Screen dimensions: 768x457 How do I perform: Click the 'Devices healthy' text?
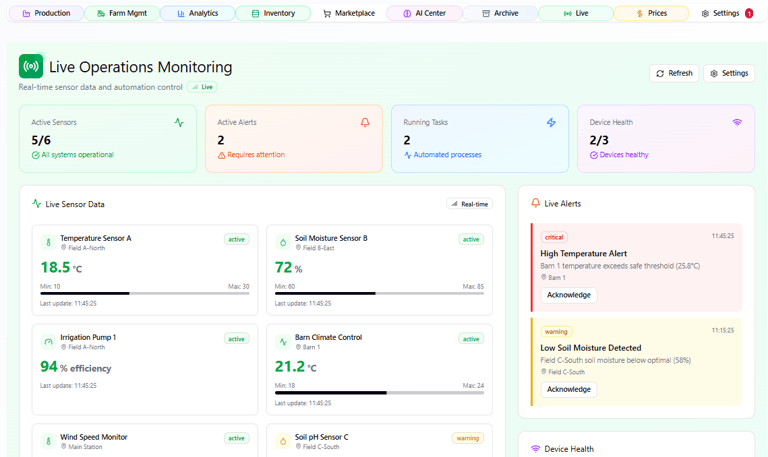pos(624,155)
